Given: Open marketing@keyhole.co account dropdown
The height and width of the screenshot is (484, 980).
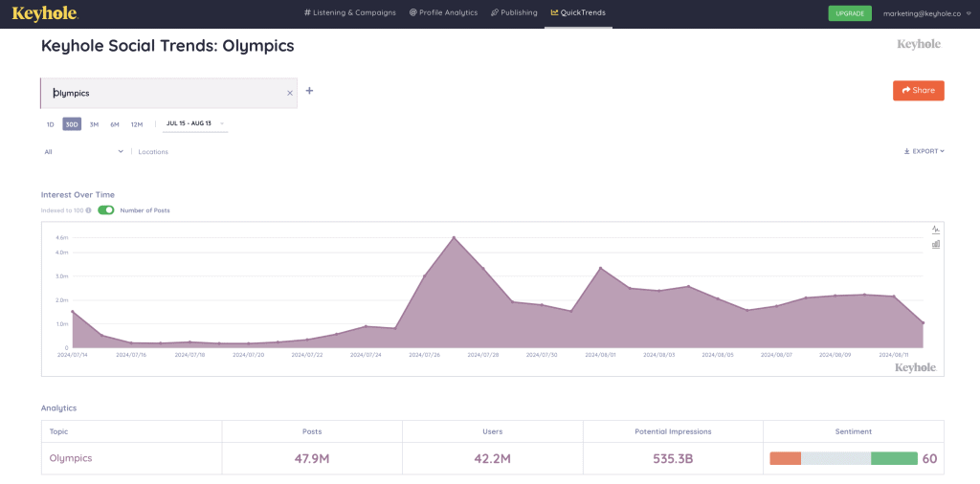Looking at the screenshot, I should (x=926, y=13).
